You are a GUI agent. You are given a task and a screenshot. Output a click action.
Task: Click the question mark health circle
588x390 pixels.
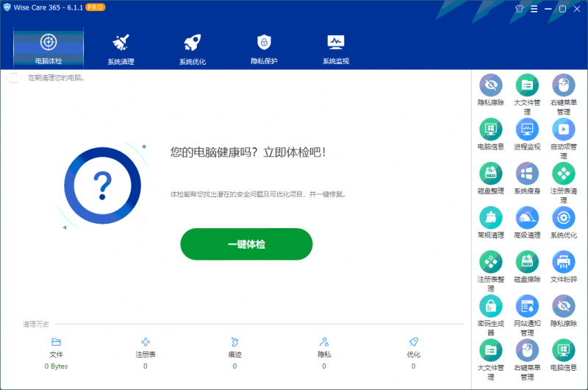tap(102, 185)
